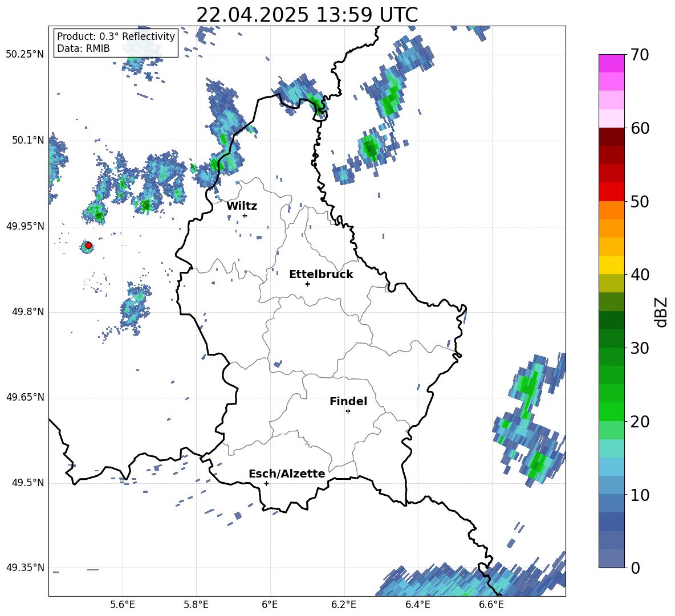Click the 5.6°E longitude label
675x616 pixels.
click(123, 605)
